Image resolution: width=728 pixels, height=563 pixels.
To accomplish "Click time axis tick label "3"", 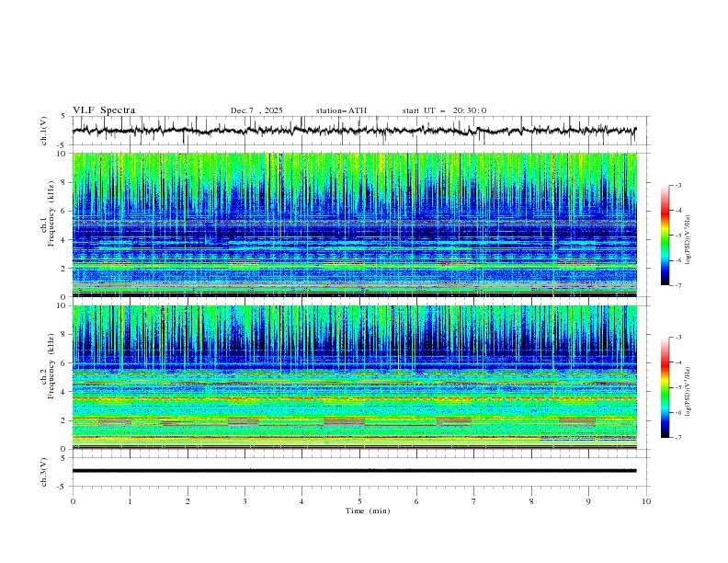I will coord(245,501).
